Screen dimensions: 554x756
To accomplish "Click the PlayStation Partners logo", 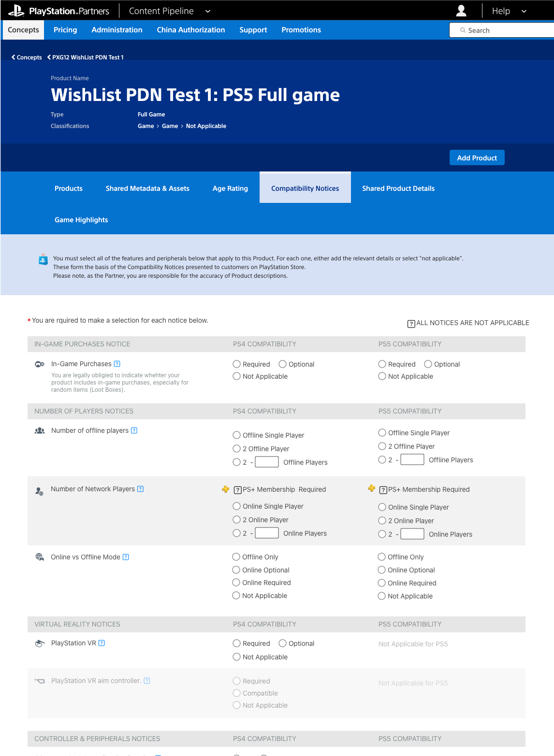I will tap(58, 11).
